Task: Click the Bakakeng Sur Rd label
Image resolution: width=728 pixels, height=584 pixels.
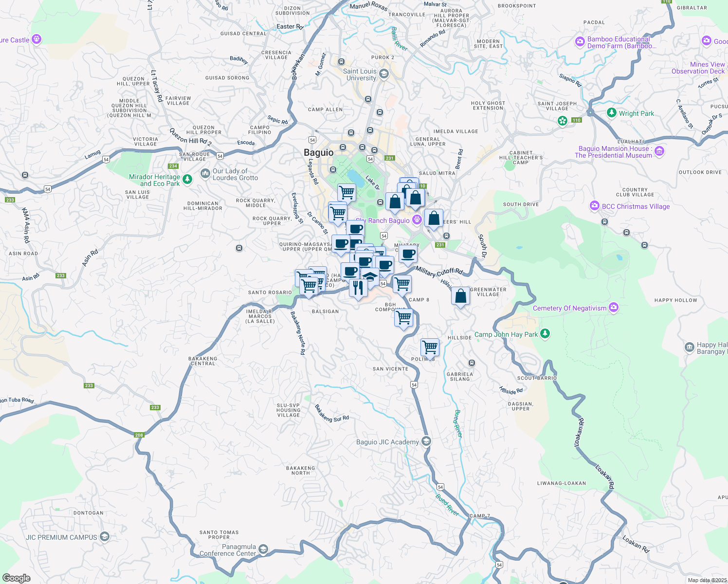Action: coord(332,414)
